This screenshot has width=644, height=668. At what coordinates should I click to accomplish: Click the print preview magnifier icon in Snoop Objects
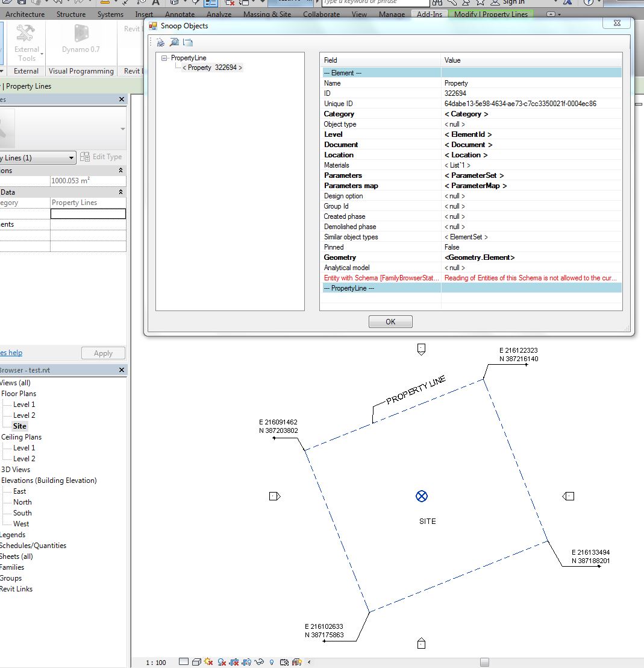(x=174, y=42)
